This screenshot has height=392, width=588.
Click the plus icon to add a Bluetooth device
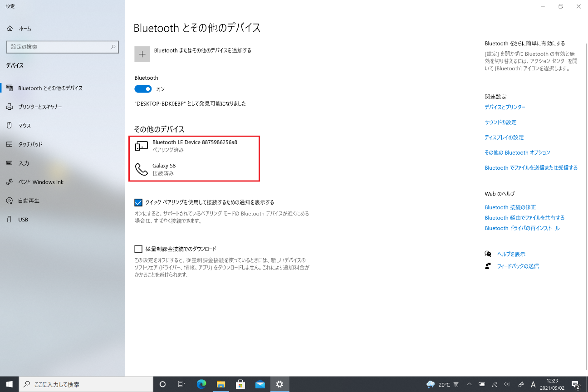pyautogui.click(x=142, y=54)
